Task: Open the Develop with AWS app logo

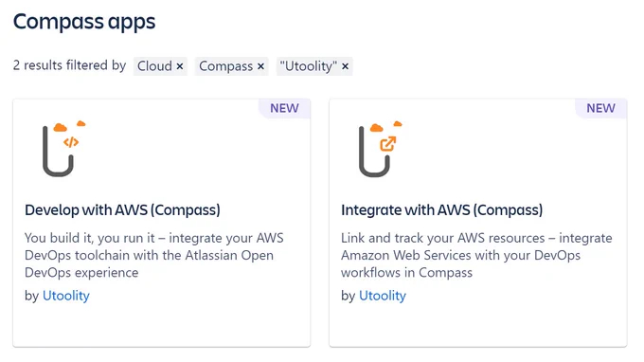Action: [63, 149]
